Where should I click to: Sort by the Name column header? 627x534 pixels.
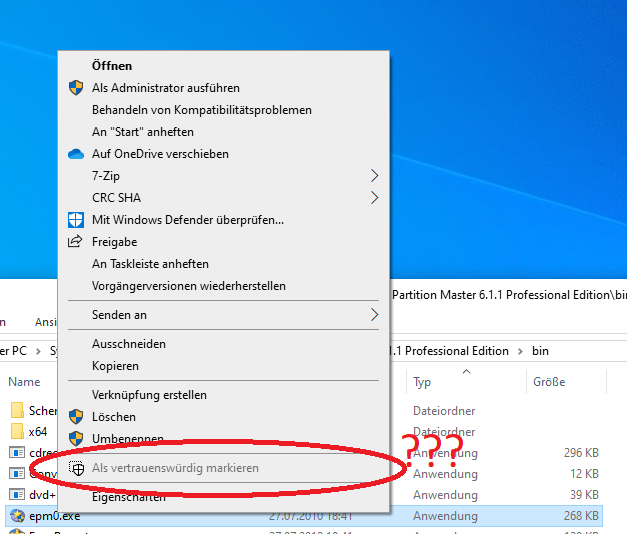tap(24, 382)
